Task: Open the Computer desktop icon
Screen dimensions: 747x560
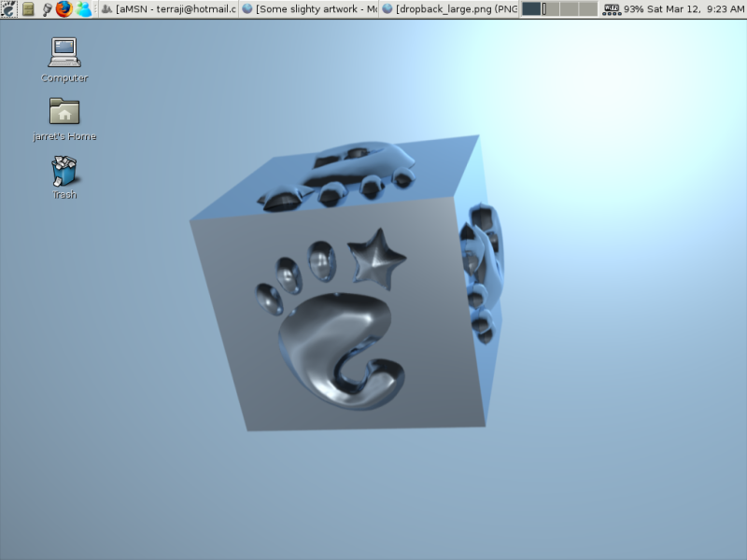Action: pyautogui.click(x=64, y=60)
